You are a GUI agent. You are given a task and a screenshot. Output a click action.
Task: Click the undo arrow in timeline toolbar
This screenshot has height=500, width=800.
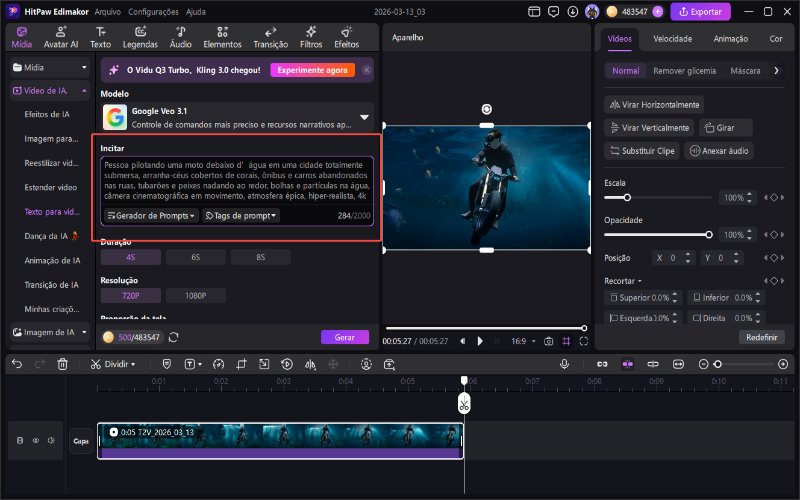17,364
